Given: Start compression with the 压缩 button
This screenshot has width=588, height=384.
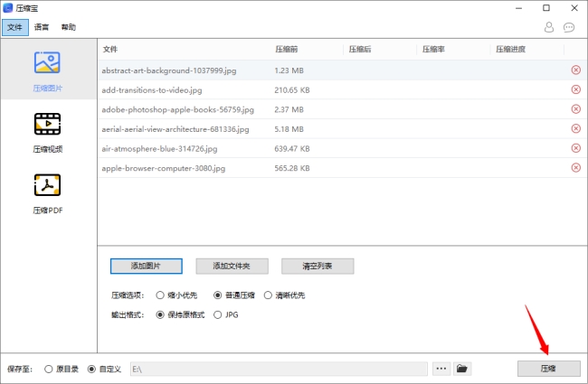Looking at the screenshot, I should pos(548,369).
